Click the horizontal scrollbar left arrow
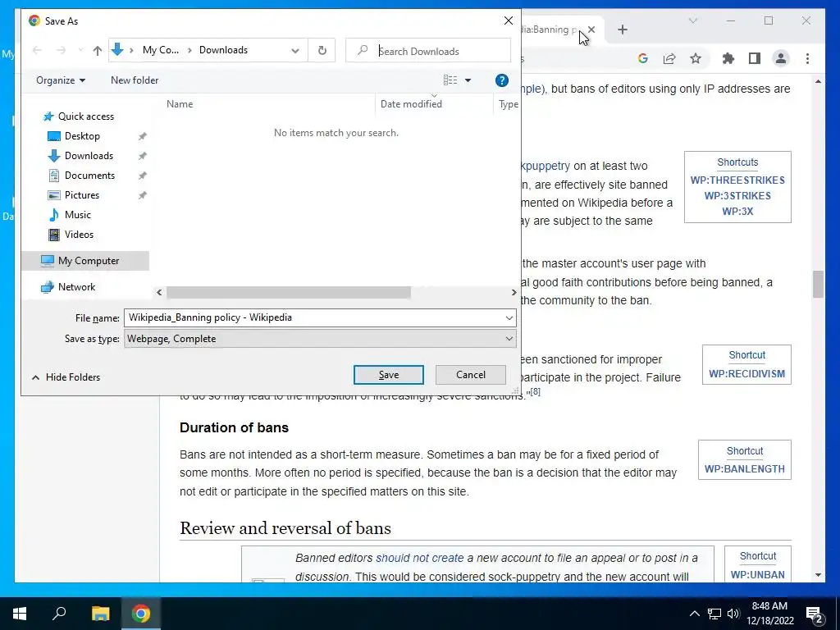The image size is (840, 630). click(x=159, y=293)
